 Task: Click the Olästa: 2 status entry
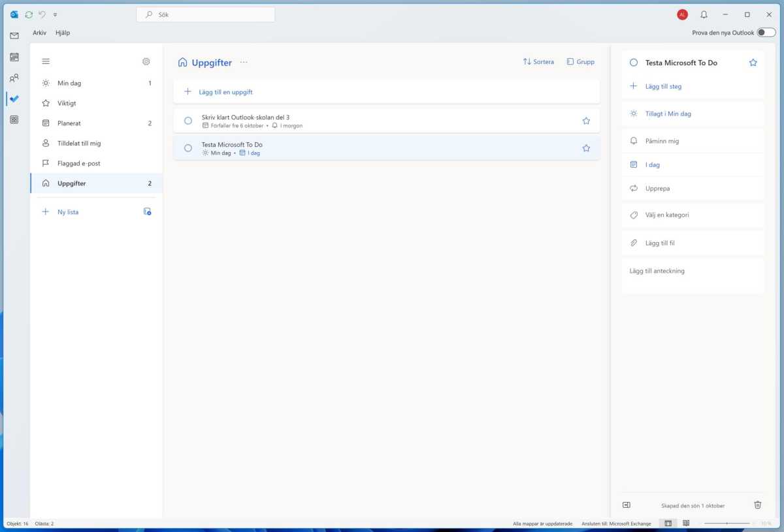coord(44,524)
